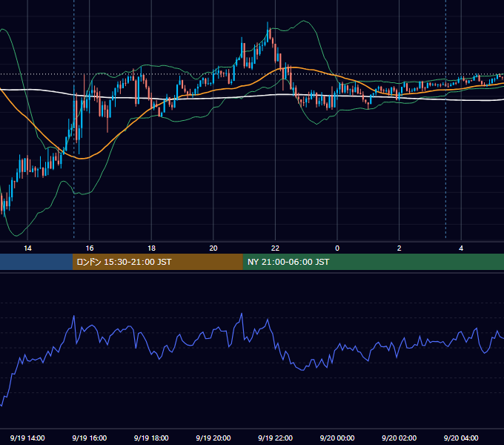
Task: Click the 18 hour axis label
Action: pos(151,248)
